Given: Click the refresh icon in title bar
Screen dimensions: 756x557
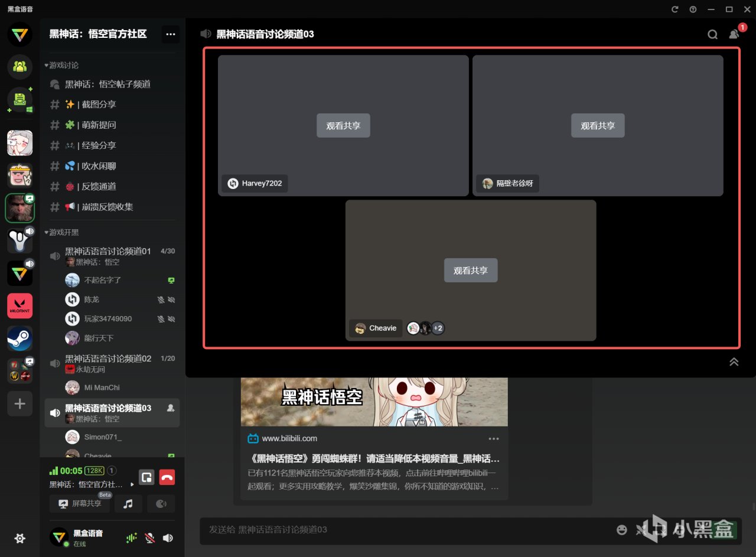Looking at the screenshot, I should (x=675, y=9).
